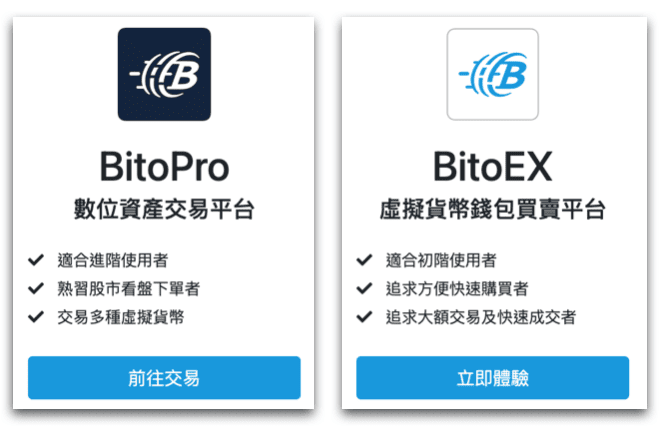664x428 pixels.
Task: Click the white BitoEX logo icon
Action: click(492, 75)
